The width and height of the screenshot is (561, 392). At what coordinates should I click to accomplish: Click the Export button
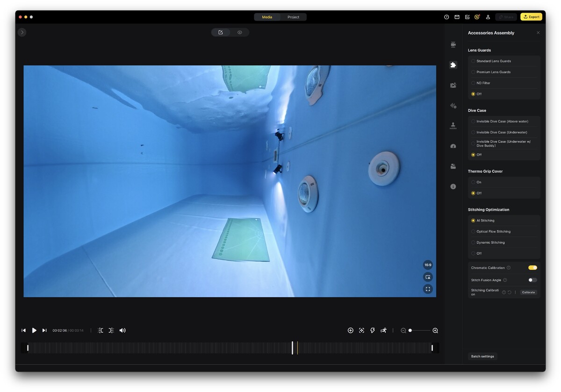(x=531, y=17)
